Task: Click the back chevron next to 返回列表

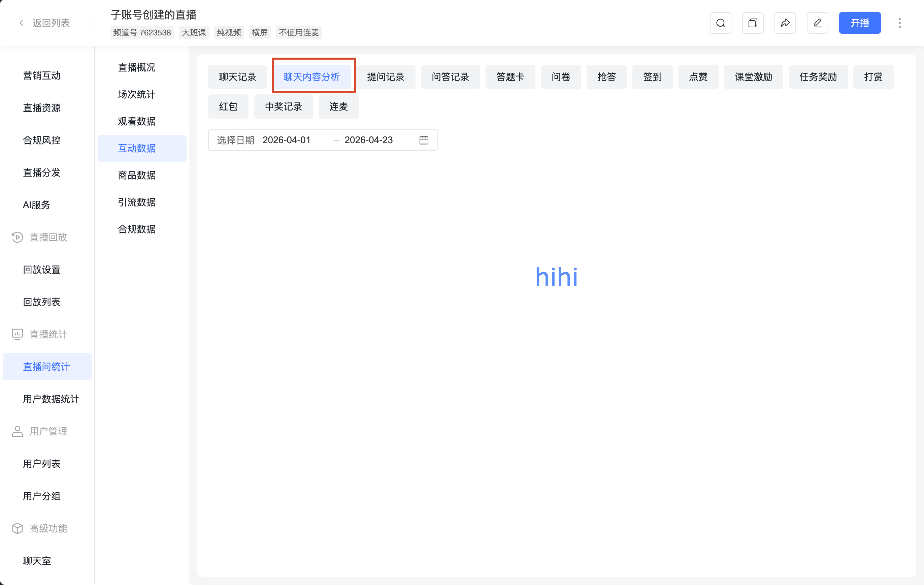Action: click(22, 23)
